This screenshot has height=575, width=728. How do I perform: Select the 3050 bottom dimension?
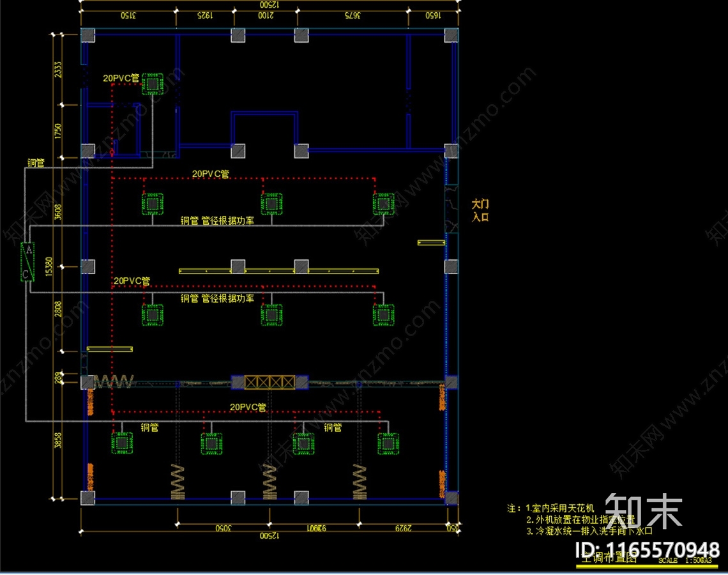[x=224, y=528]
